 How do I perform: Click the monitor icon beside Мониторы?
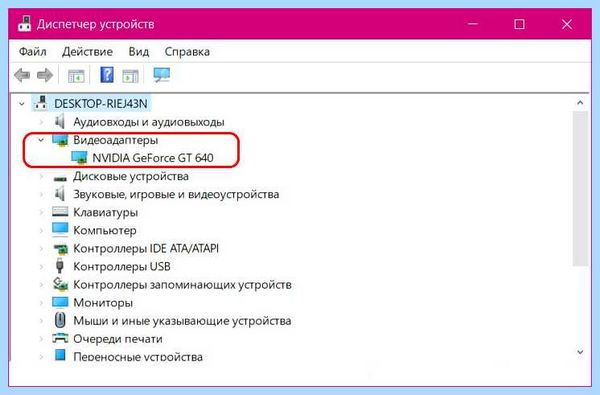tap(60, 302)
